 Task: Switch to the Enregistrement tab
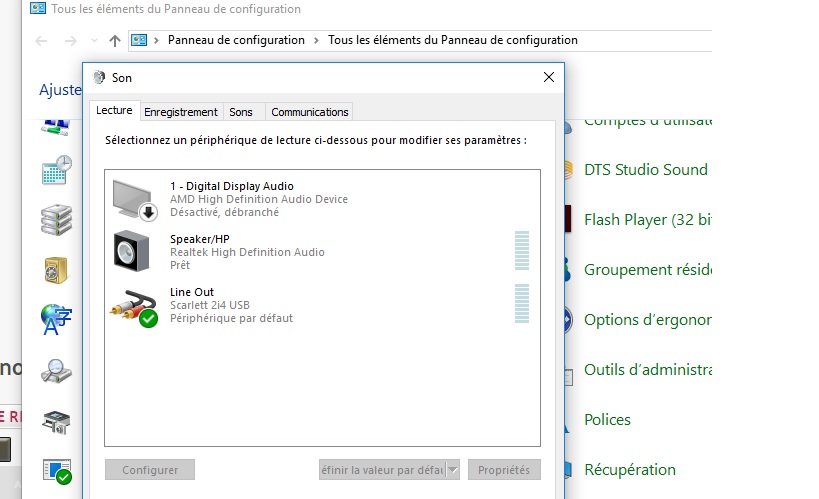point(181,112)
